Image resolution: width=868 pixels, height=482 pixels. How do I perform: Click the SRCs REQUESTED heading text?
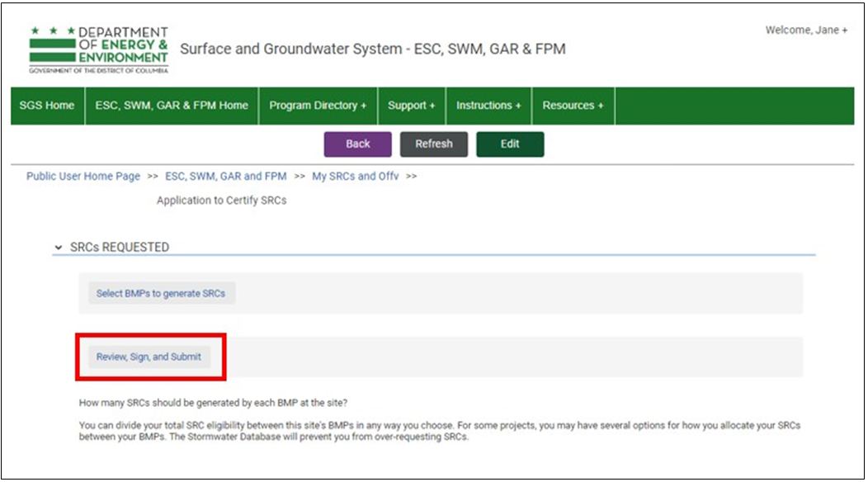point(119,248)
